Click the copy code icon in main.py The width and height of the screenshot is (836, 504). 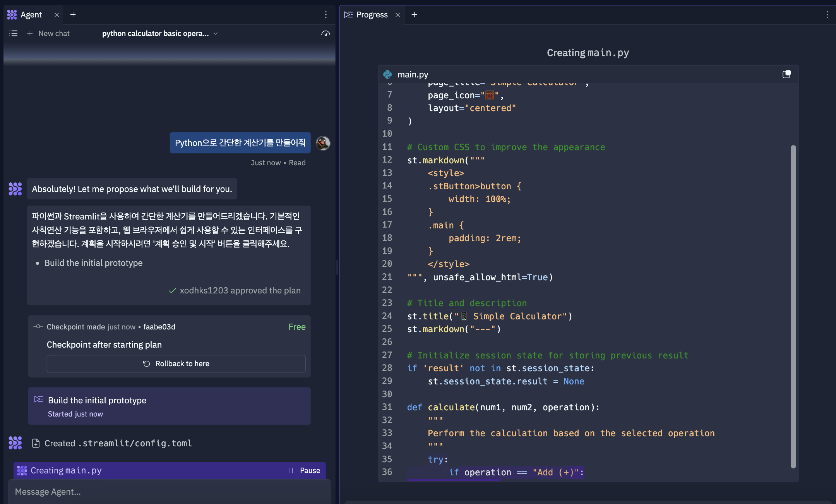pyautogui.click(x=786, y=74)
